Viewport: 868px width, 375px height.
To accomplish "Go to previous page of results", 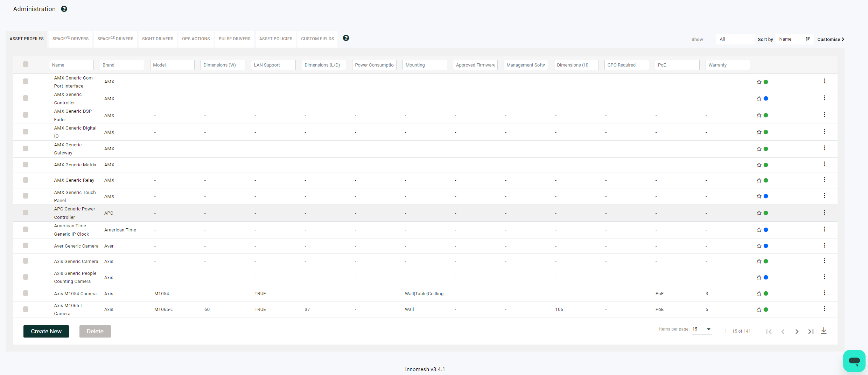I will pos(783,332).
